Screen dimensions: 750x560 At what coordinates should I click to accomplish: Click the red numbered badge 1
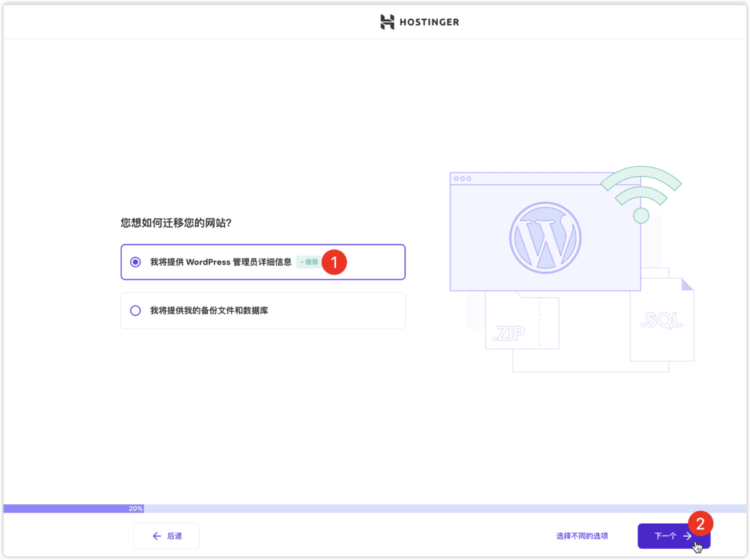(334, 262)
